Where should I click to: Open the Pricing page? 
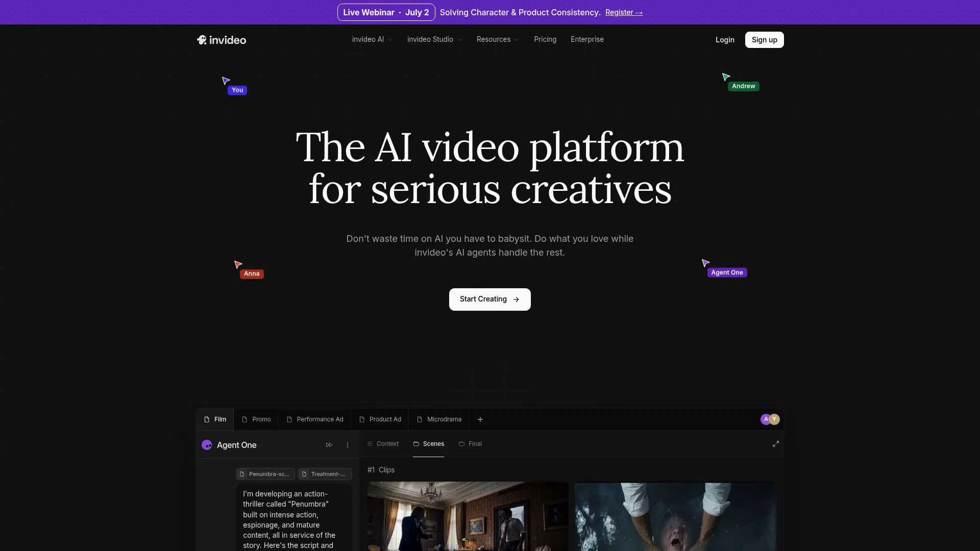(545, 39)
